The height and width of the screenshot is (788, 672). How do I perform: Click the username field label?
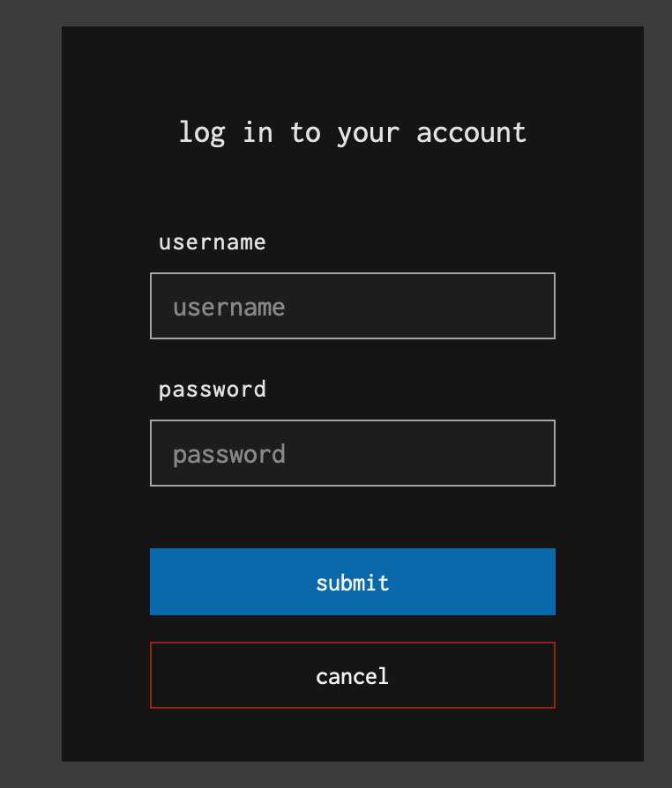[x=212, y=242]
